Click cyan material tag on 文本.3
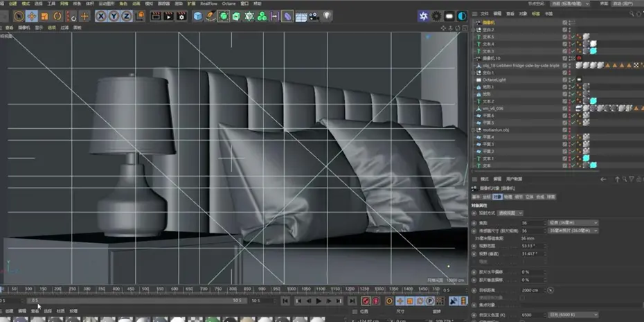The width and height of the screenshot is (644, 322). [593, 51]
